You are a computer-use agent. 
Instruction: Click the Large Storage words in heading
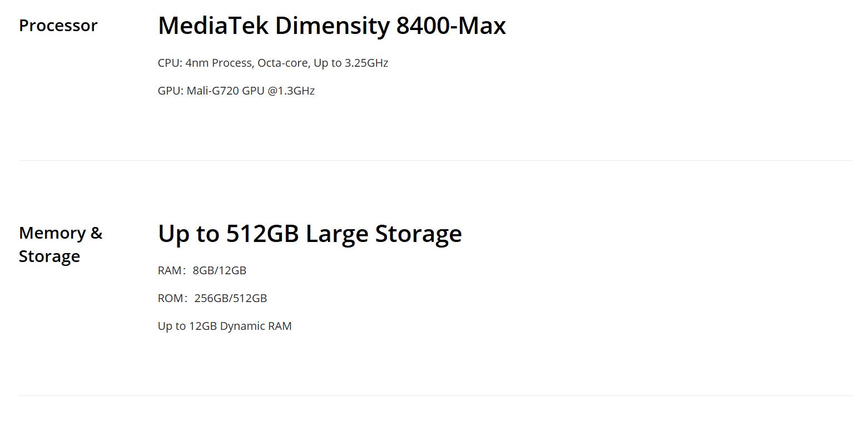pyautogui.click(x=384, y=234)
